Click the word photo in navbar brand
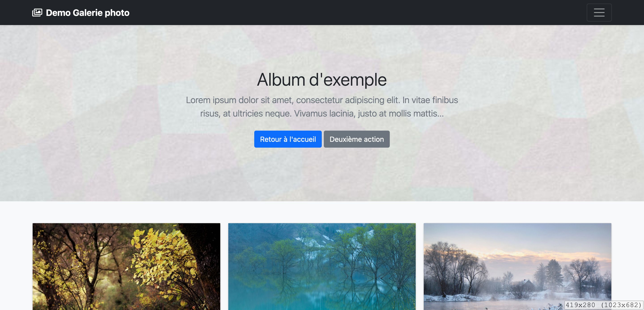This screenshot has height=310, width=644. pyautogui.click(x=117, y=13)
